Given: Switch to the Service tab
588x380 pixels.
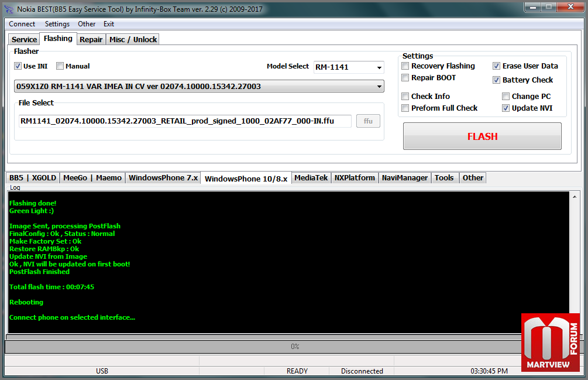Looking at the screenshot, I should [x=24, y=39].
